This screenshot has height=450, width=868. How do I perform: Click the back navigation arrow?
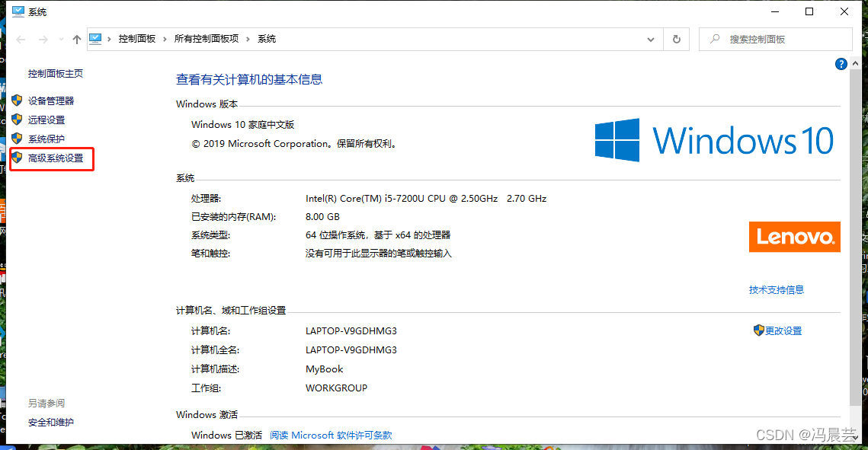[x=20, y=39]
